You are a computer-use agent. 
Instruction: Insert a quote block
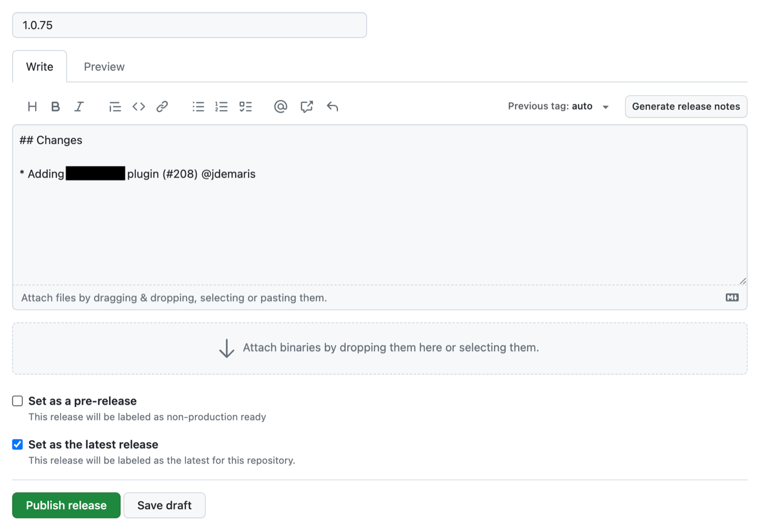tap(114, 106)
